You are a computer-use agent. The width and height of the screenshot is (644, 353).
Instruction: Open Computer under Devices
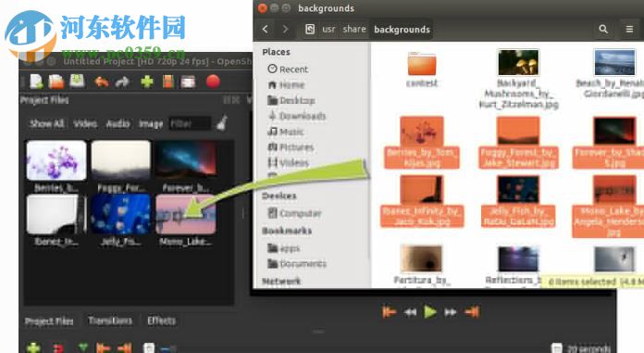(294, 213)
